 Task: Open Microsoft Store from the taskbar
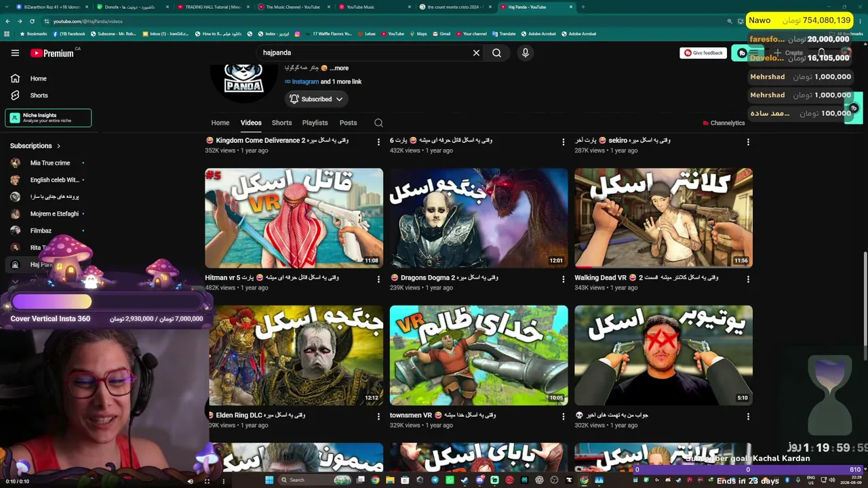(x=405, y=481)
